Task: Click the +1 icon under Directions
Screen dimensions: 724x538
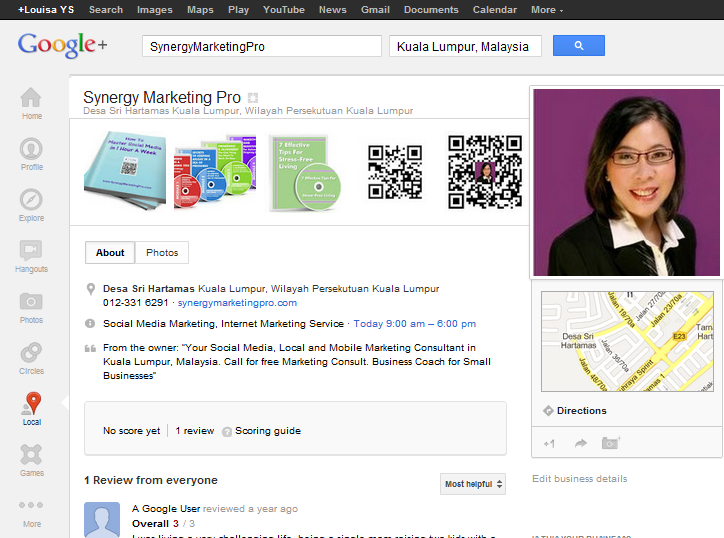Action: 549,444
